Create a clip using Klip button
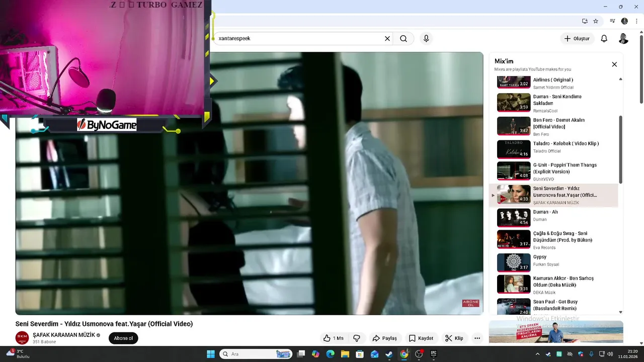The height and width of the screenshot is (362, 644). click(454, 338)
